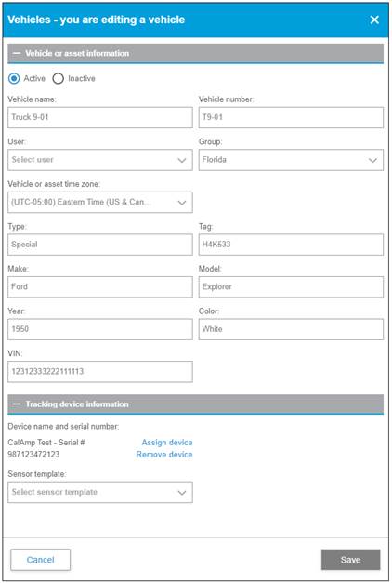Click the Remove device link

pos(164,455)
